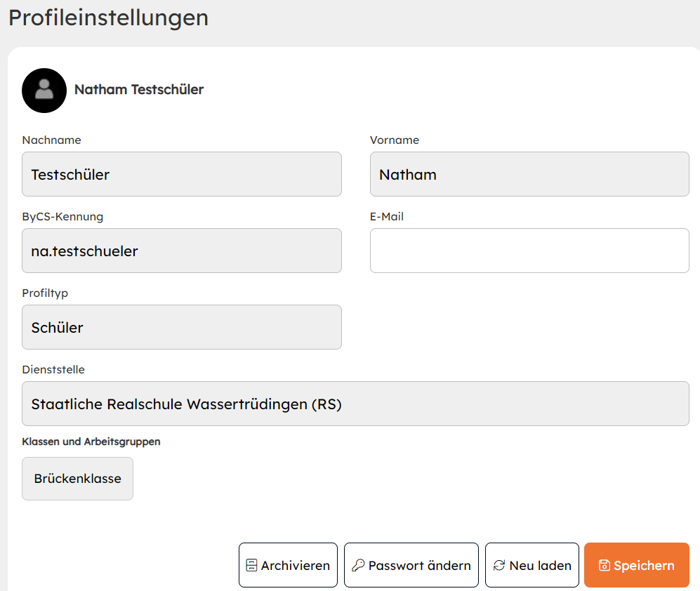Click the archive box icon

pos(251,566)
